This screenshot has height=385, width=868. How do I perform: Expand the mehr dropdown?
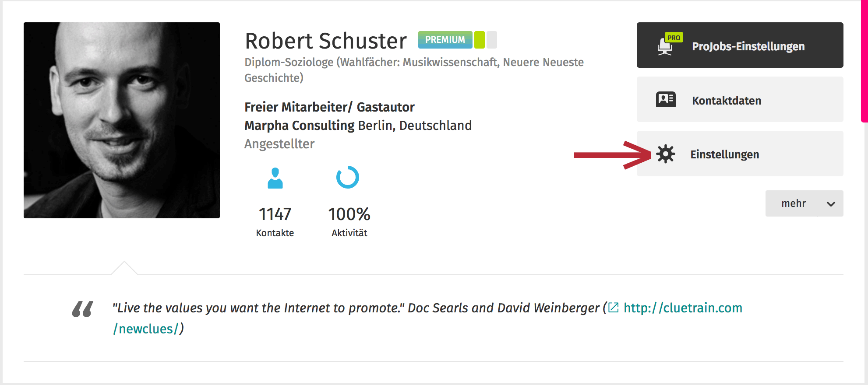pos(804,203)
